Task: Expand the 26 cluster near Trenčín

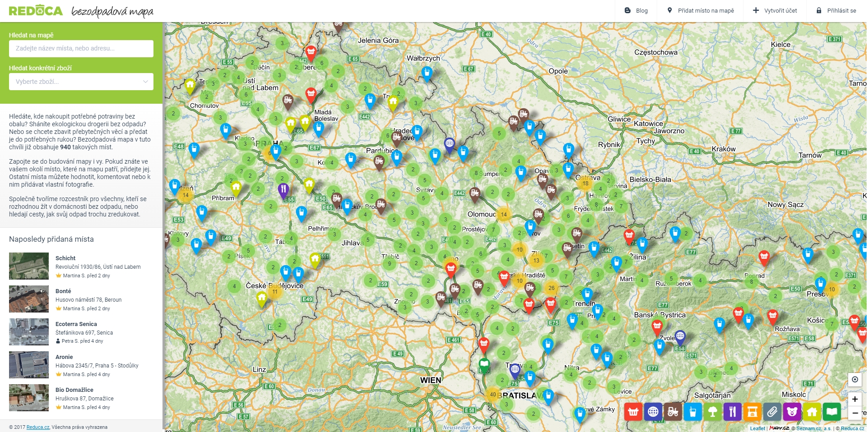Action: point(551,288)
